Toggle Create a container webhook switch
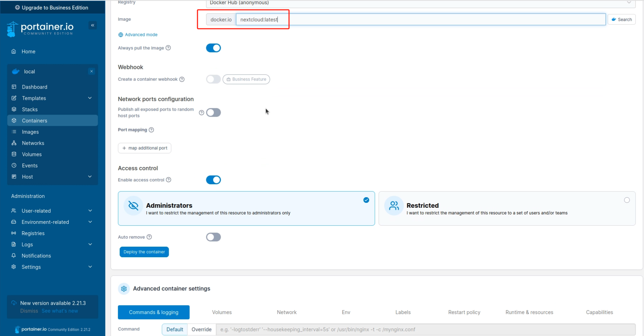Viewport: 644px width, 336px height. (213, 79)
